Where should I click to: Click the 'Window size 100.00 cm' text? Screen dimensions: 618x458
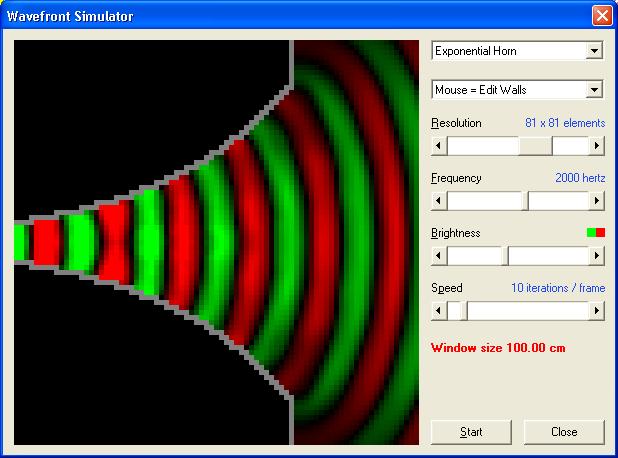[498, 348]
